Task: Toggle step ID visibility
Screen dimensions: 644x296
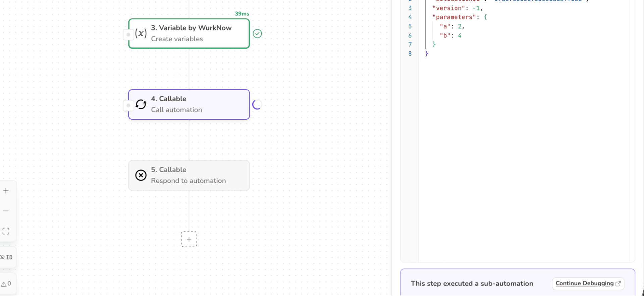Action: coord(6,257)
